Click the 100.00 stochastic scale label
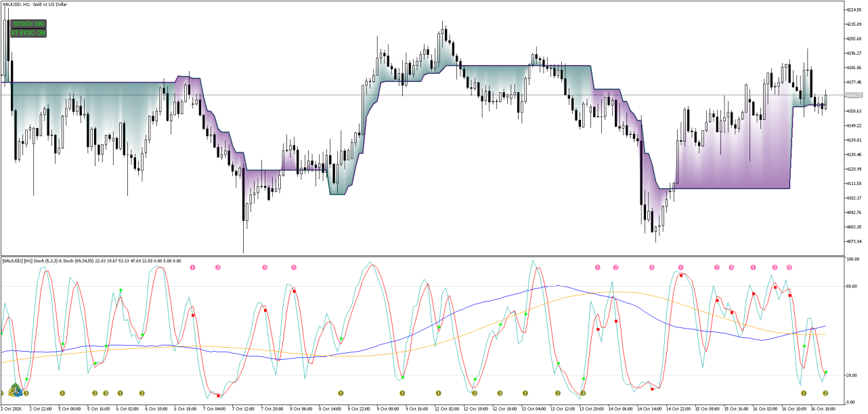Image resolution: width=868 pixels, height=414 pixels. (x=852, y=260)
